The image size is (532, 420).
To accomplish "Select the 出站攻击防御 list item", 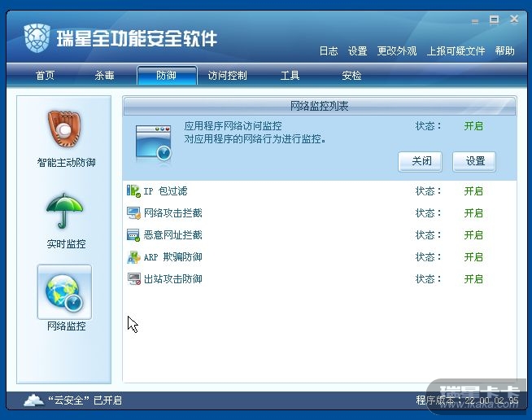I will click(320, 278).
